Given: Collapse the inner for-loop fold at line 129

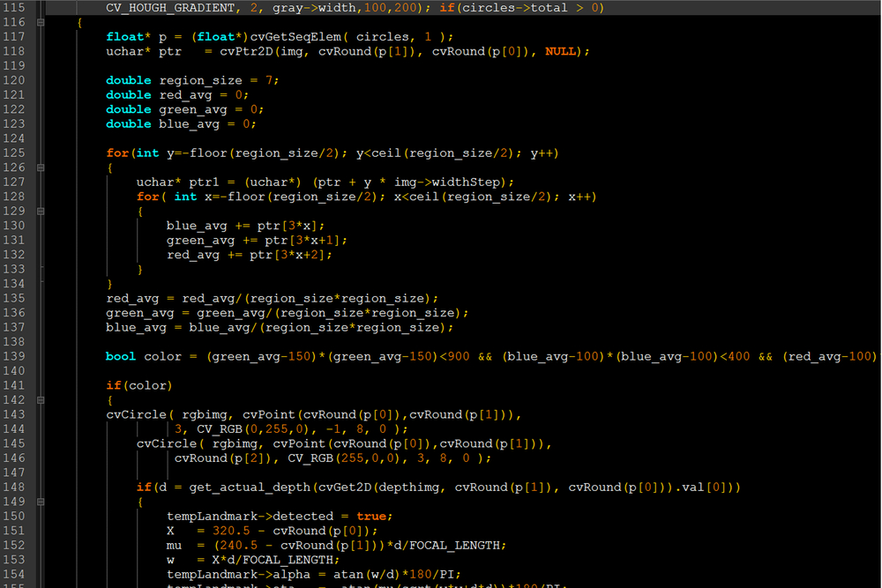Looking at the screenshot, I should click(41, 212).
